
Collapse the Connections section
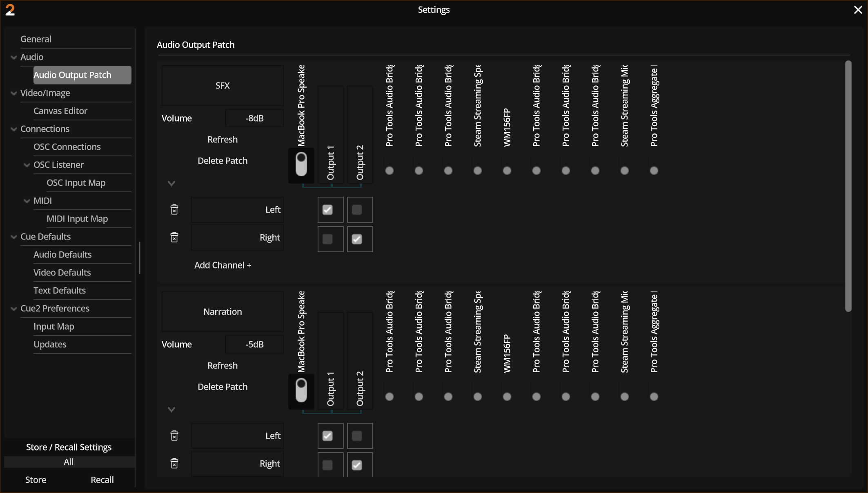pos(14,129)
